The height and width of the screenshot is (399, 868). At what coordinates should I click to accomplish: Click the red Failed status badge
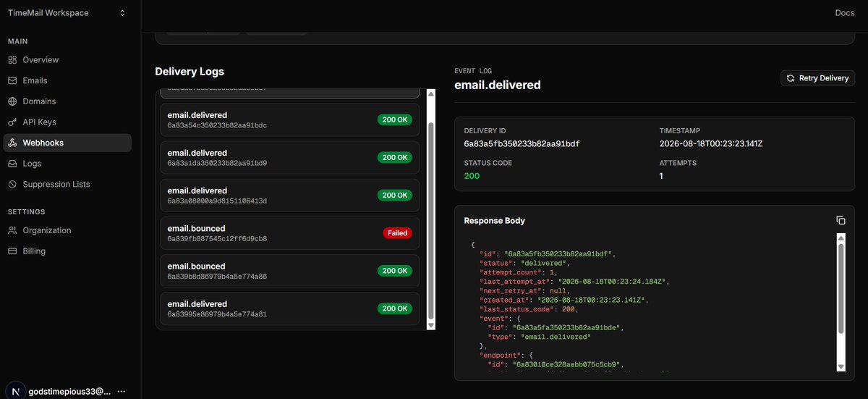click(397, 233)
